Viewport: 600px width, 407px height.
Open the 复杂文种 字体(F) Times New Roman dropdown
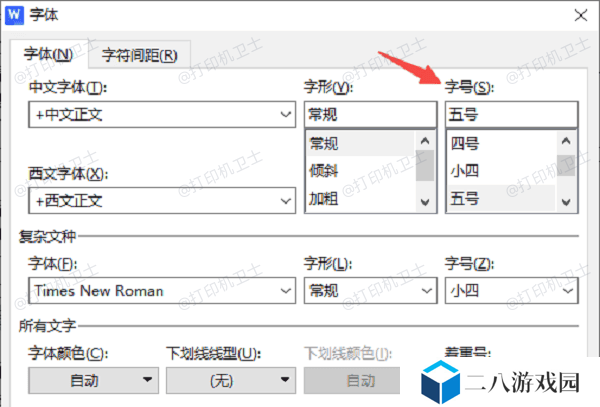coord(162,291)
